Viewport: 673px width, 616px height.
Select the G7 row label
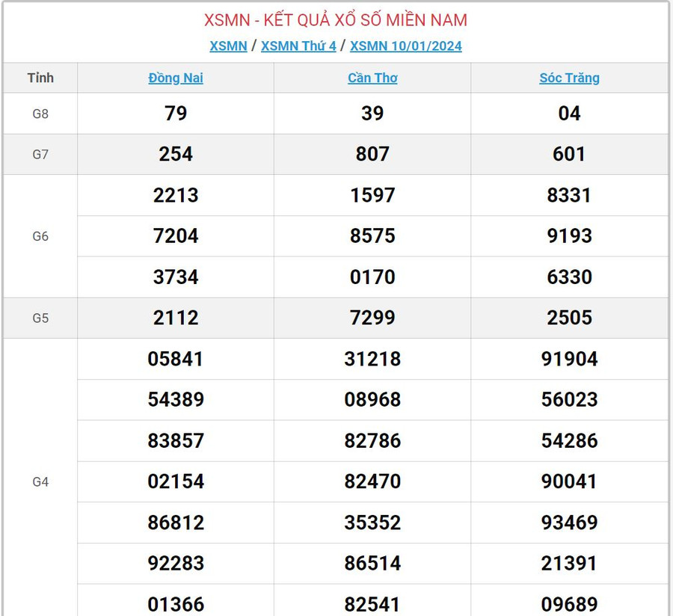(x=40, y=155)
